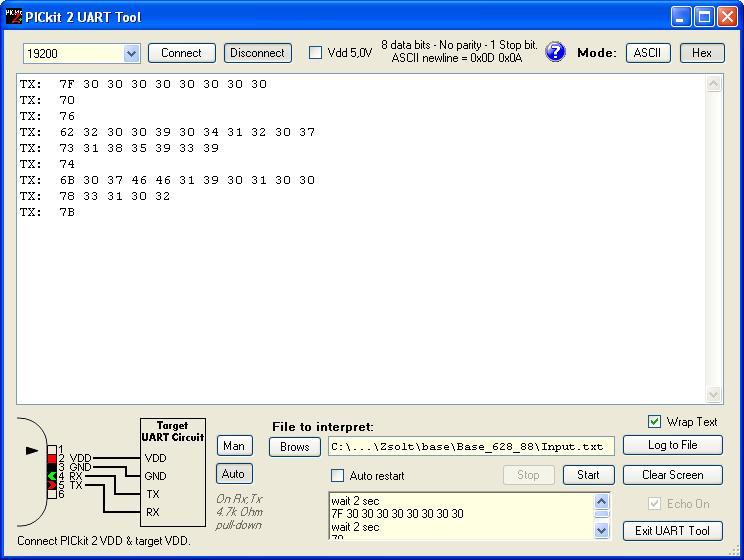Click TX line starting with 78
This screenshot has height=560, width=744.
tap(95, 196)
